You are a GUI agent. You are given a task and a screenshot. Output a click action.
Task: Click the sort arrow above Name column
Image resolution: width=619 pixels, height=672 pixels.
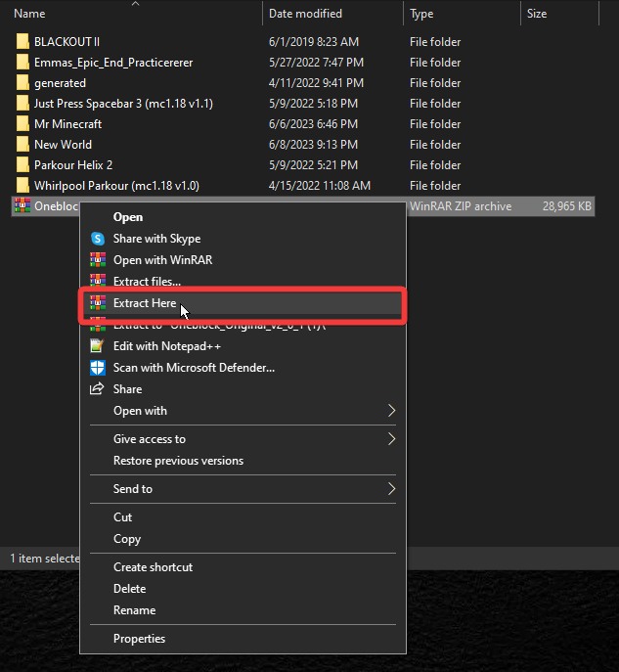pyautogui.click(x=135, y=4)
